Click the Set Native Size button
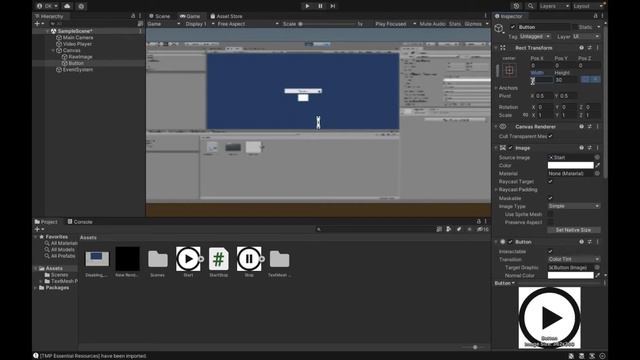The image size is (640, 360). click(573, 230)
